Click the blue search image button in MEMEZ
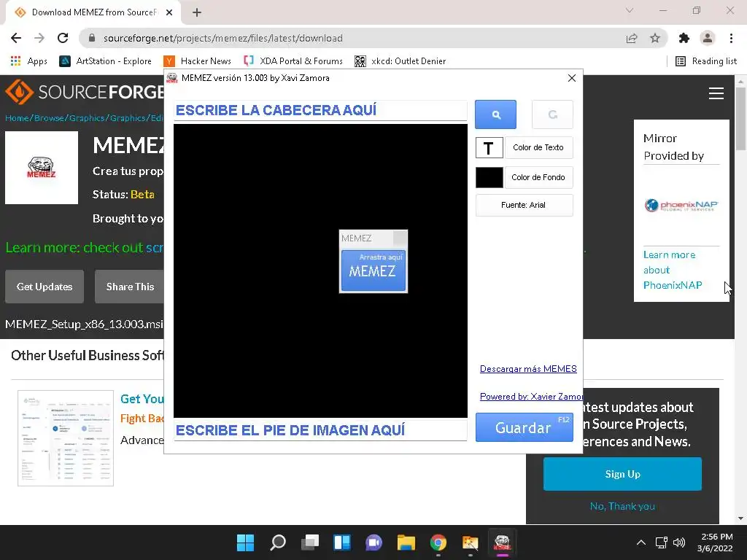747x560 pixels. pos(495,114)
